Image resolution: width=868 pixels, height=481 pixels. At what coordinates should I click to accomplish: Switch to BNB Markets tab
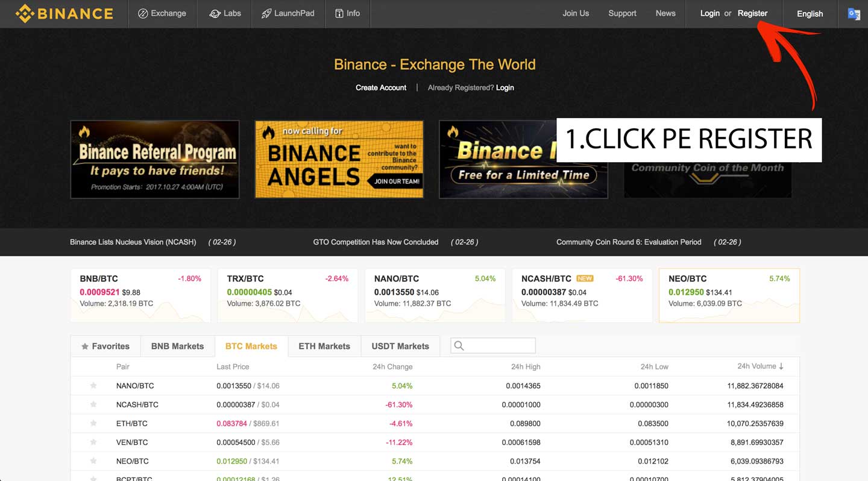tap(177, 346)
